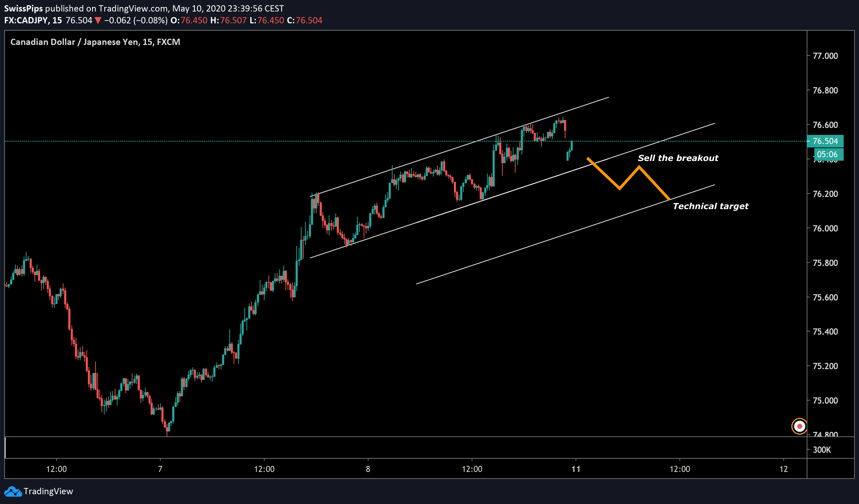Click the open value O:76.450
This screenshot has height=504, width=859.
coord(189,21)
